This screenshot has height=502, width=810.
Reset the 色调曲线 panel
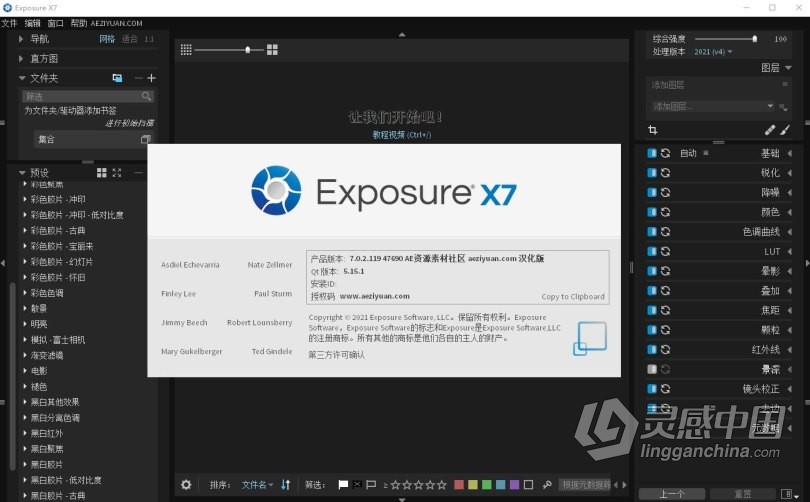(x=665, y=231)
